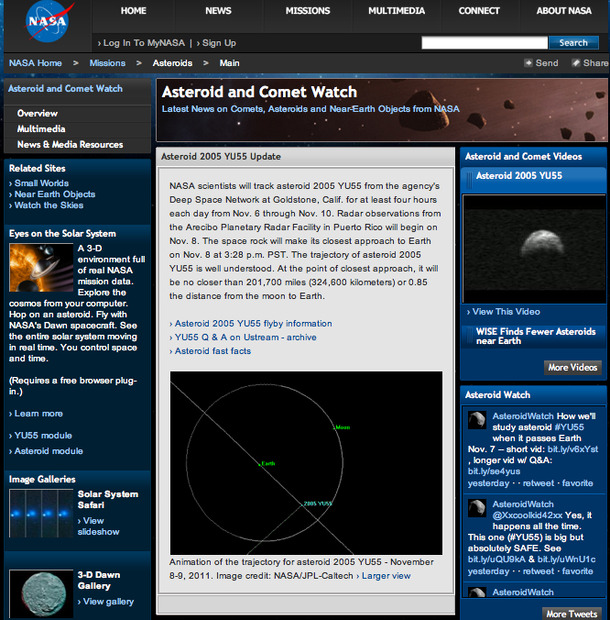Click AsteroidWatch avatar on first tweet
Screen dimensions: 610x620
(477, 420)
